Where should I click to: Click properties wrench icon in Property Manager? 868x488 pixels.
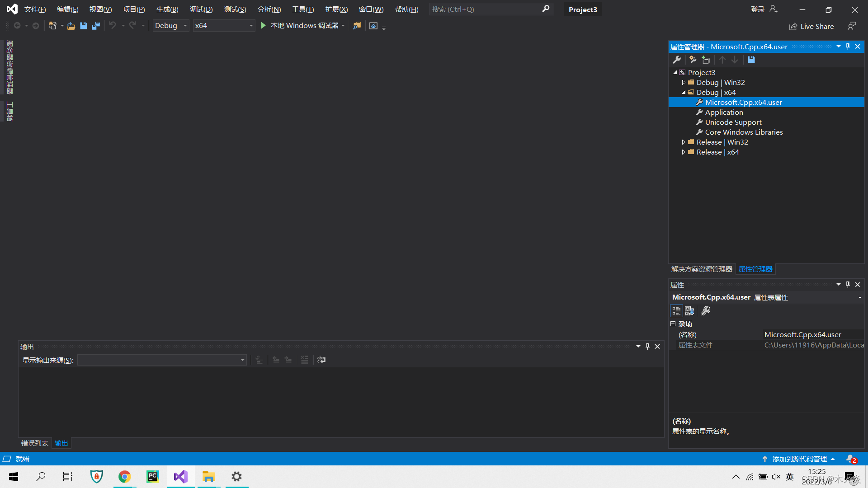coord(677,60)
